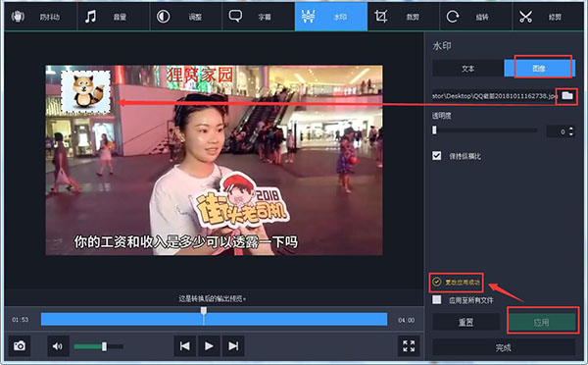Screen dimensions: 588x365
Task: Play the video preview
Action: tap(209, 345)
